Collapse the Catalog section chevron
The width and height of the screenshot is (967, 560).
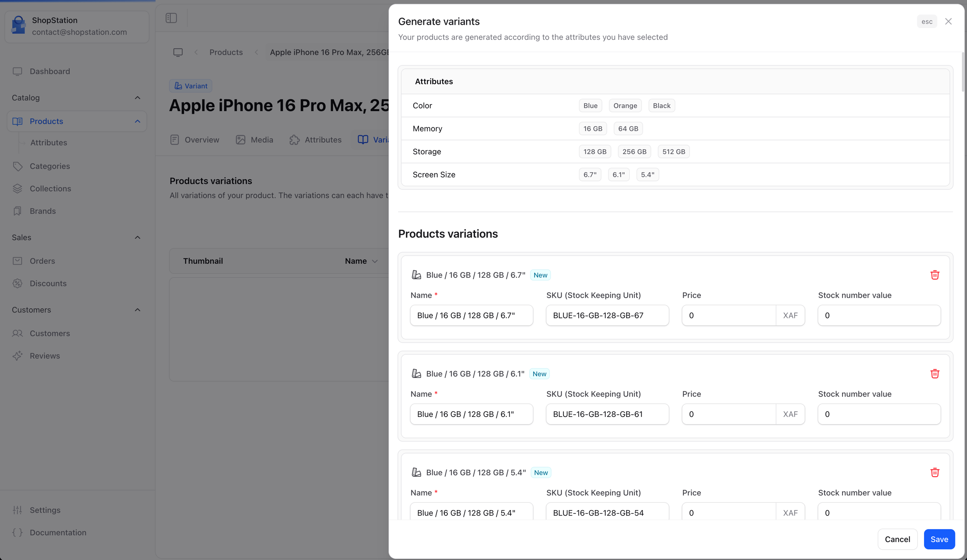point(137,97)
